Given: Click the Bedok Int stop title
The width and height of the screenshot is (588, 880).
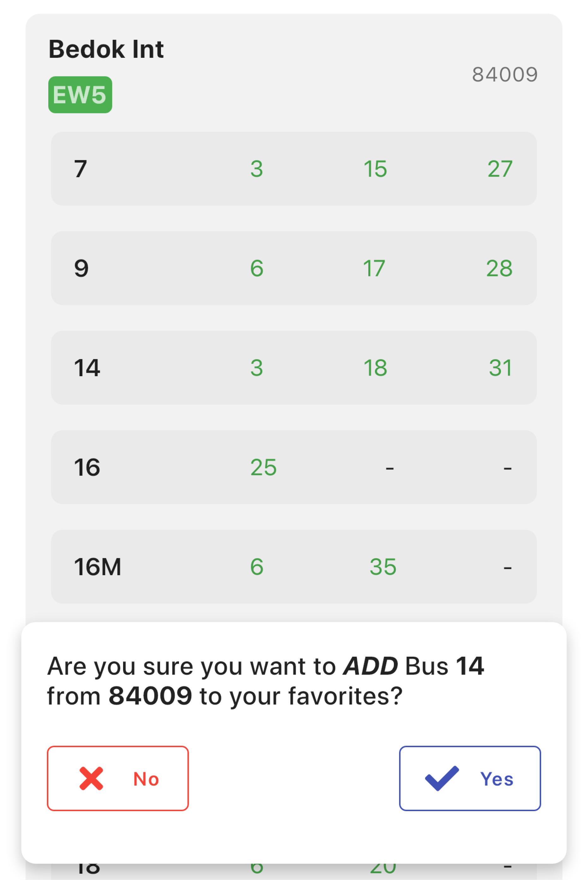Looking at the screenshot, I should pyautogui.click(x=106, y=49).
